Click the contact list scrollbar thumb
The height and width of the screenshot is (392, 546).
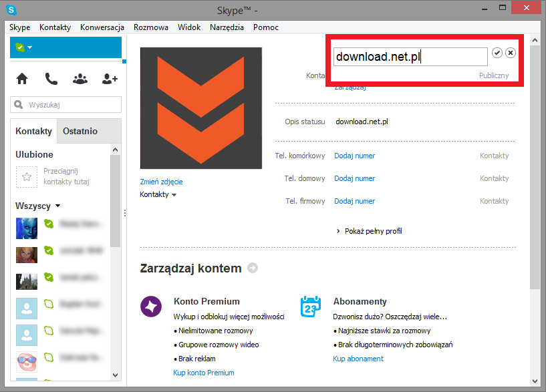pyautogui.click(x=115, y=201)
